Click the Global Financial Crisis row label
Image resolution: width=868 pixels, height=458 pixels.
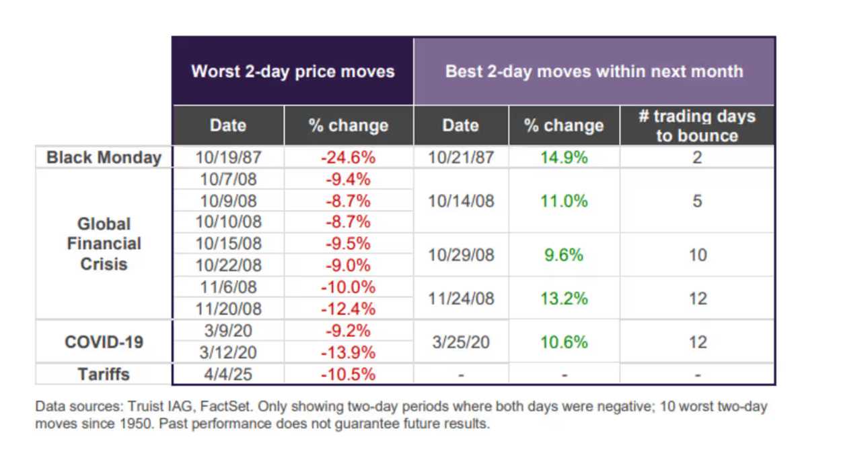(x=104, y=244)
